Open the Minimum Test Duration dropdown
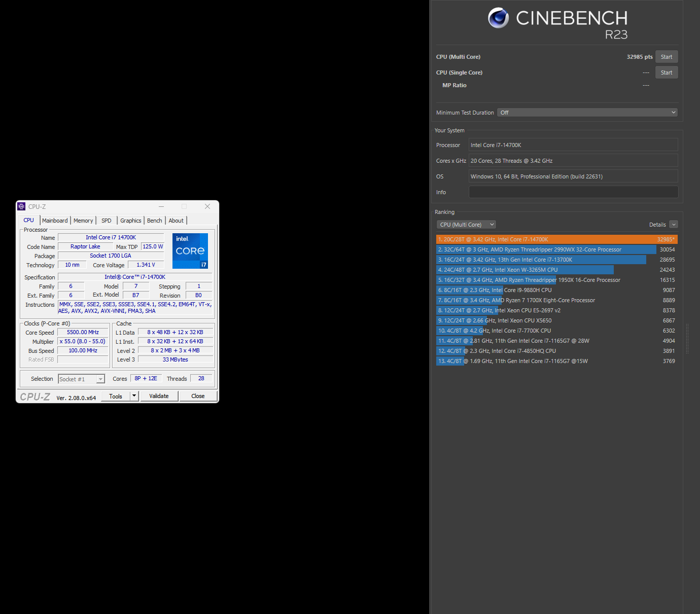The height and width of the screenshot is (614, 700). tap(587, 113)
